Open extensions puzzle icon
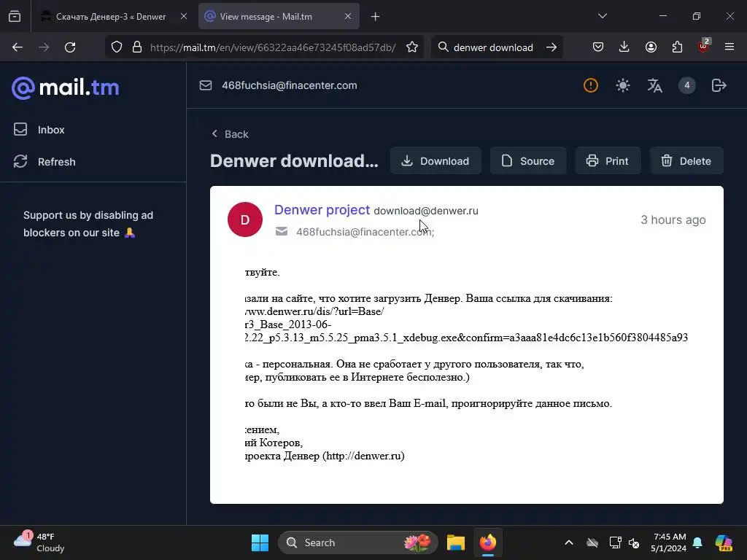747x560 pixels. pos(677,47)
